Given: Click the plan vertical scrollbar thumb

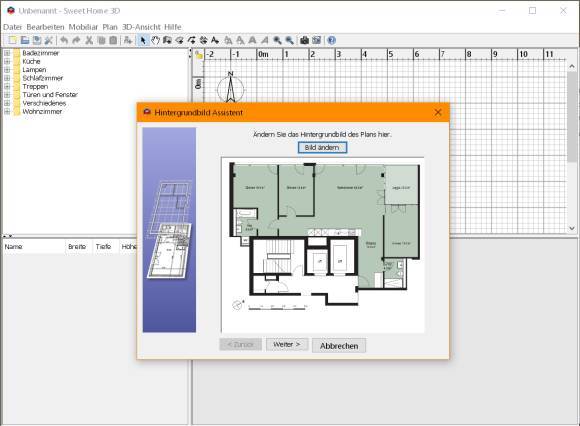Looking at the screenshot, I should tap(572, 116).
